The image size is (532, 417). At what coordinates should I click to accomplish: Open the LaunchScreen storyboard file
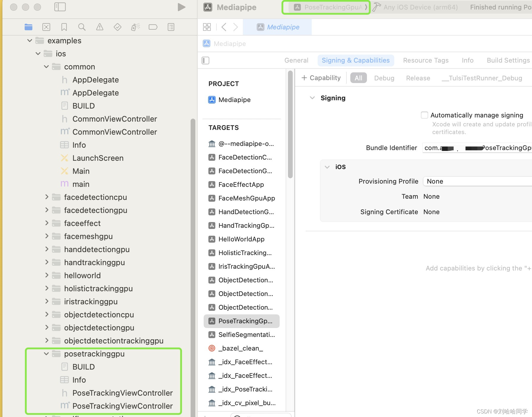[92, 158]
